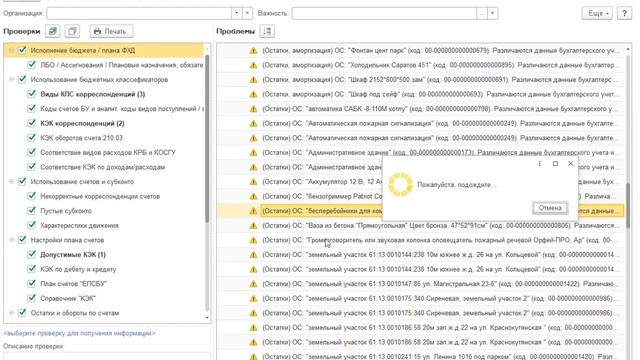The height and width of the screenshot is (360, 640).
Task: Select Справочник "КЭК" row
Action: [68, 298]
